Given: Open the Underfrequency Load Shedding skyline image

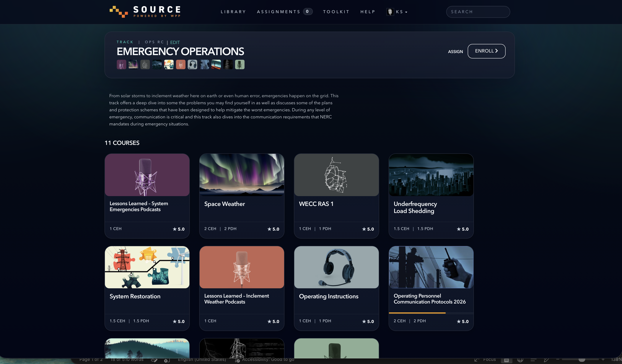Looking at the screenshot, I should tap(431, 175).
